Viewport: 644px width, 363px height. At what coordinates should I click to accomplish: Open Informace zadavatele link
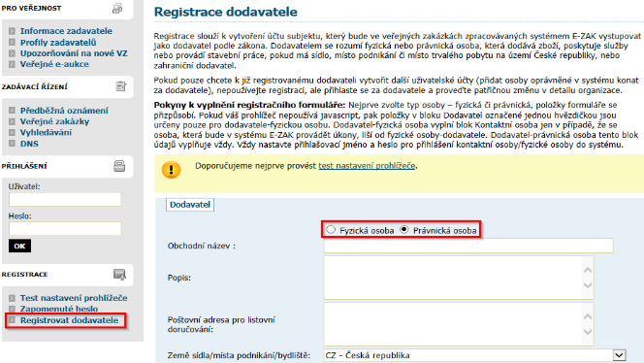[x=66, y=31]
